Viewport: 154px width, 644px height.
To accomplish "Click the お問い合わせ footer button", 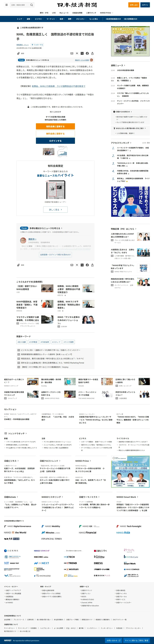I will coord(113,641).
